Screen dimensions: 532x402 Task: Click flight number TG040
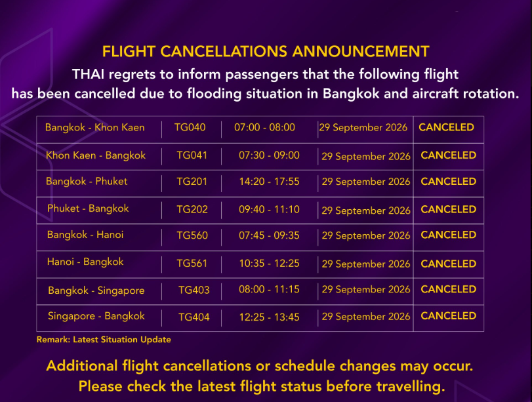pos(190,127)
